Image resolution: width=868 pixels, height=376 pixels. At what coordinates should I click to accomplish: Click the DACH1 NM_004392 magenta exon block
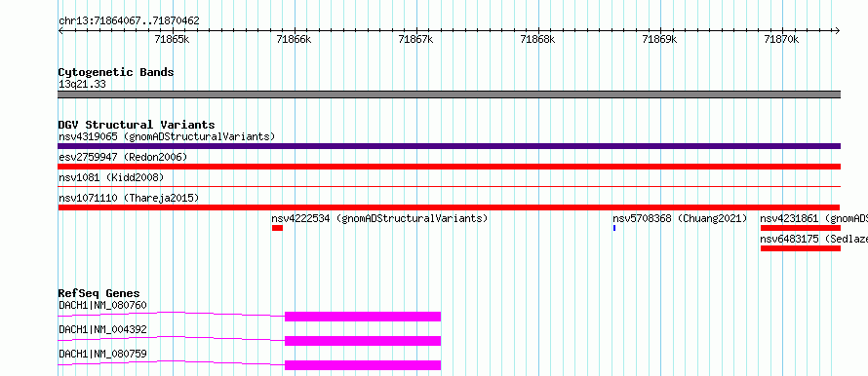(363, 341)
